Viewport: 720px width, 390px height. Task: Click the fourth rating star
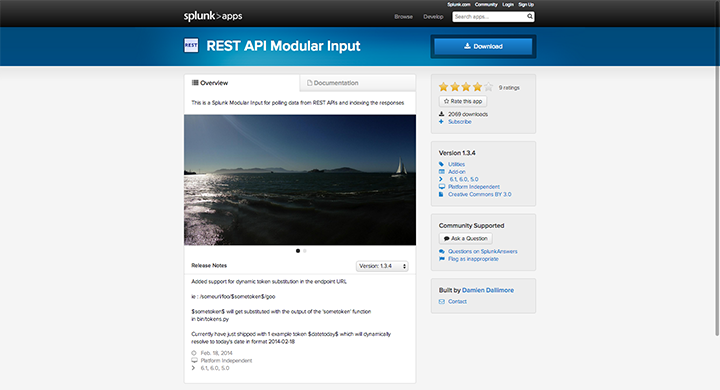(x=478, y=87)
